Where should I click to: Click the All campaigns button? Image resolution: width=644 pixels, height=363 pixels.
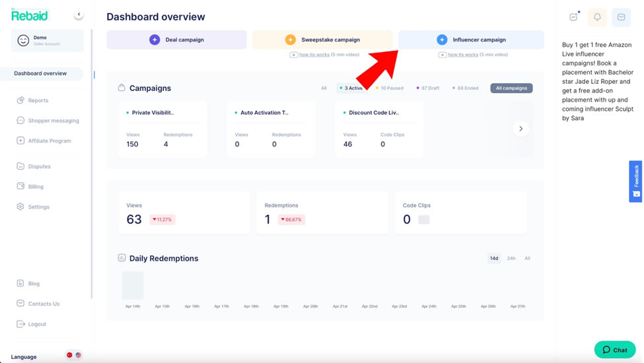click(x=511, y=88)
